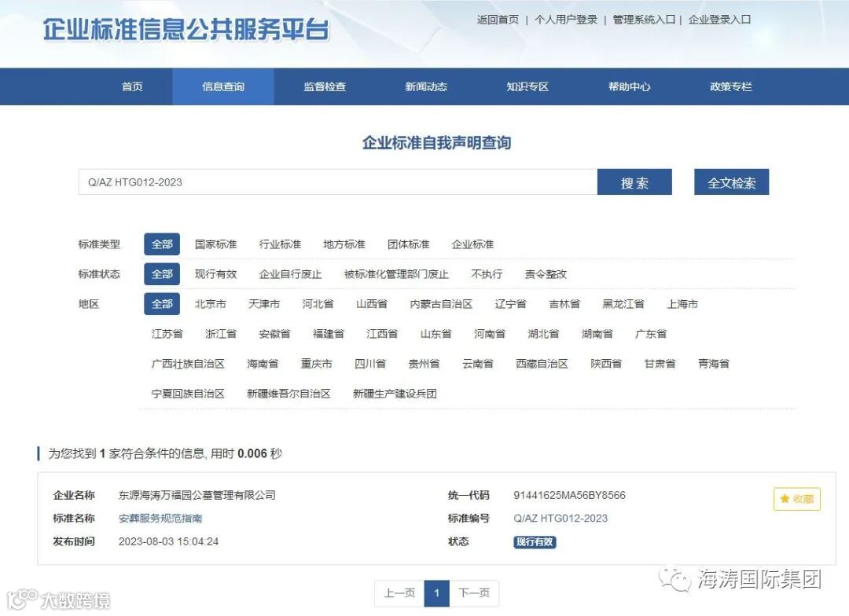Open the 安葬服务规范指南 standard link

coord(160,518)
